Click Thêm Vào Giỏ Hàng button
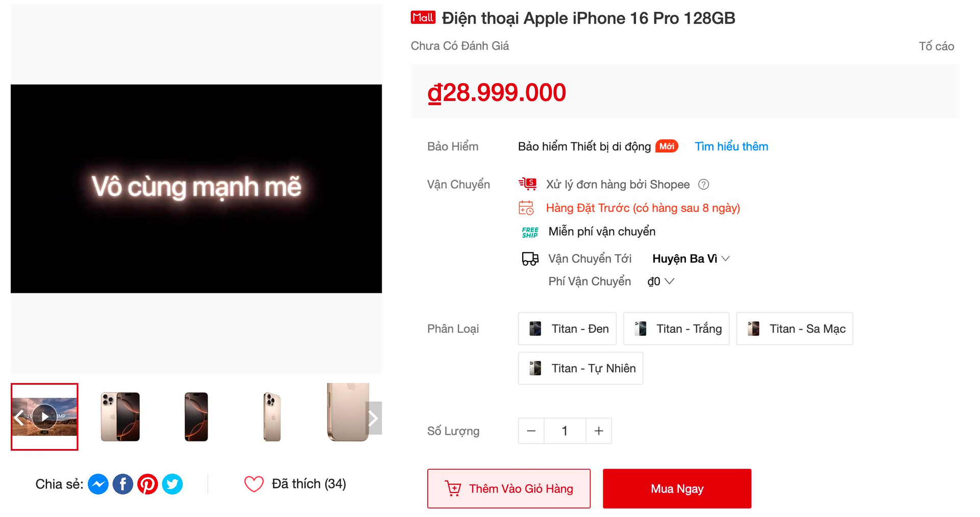The image size is (980, 517). pos(508,488)
